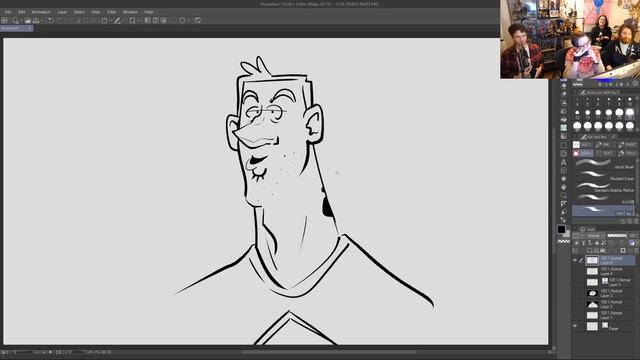Click the blue layer color icon in layer panel
The image size is (640, 360).
click(632, 243)
